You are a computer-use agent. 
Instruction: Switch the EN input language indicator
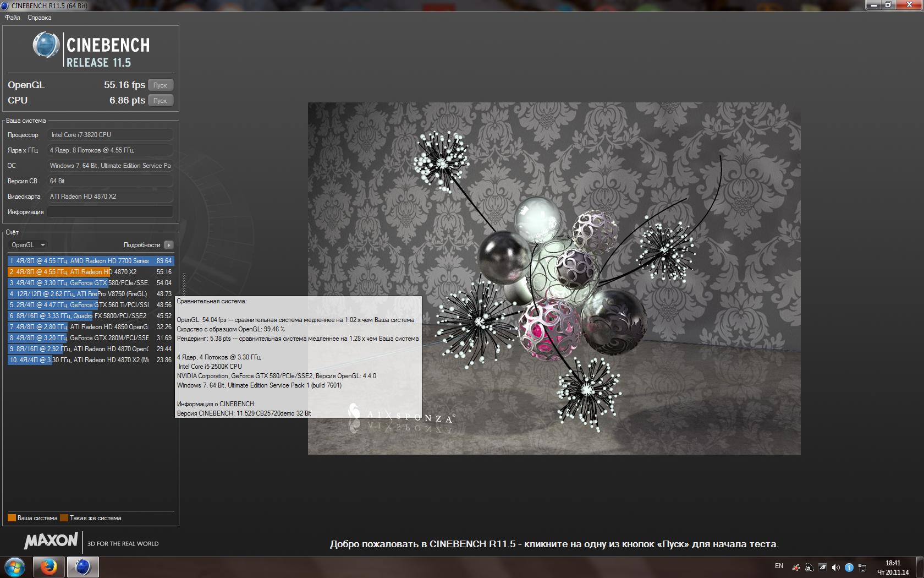(779, 566)
